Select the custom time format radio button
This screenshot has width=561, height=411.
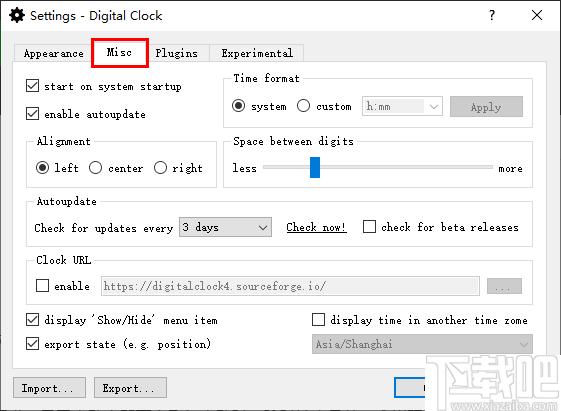click(x=303, y=106)
